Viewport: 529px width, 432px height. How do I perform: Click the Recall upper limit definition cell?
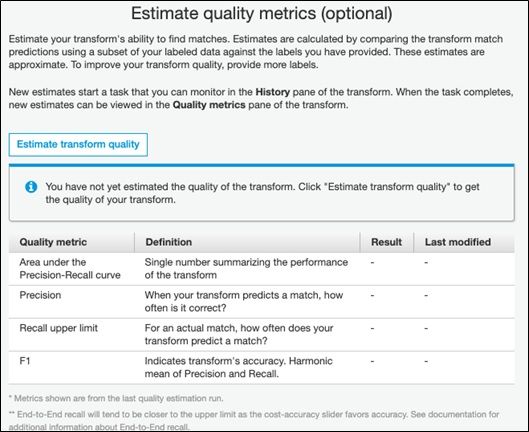[239, 334]
